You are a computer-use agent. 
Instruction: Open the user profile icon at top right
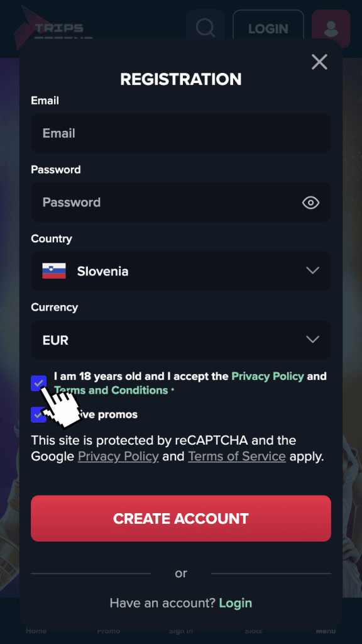pos(331,28)
